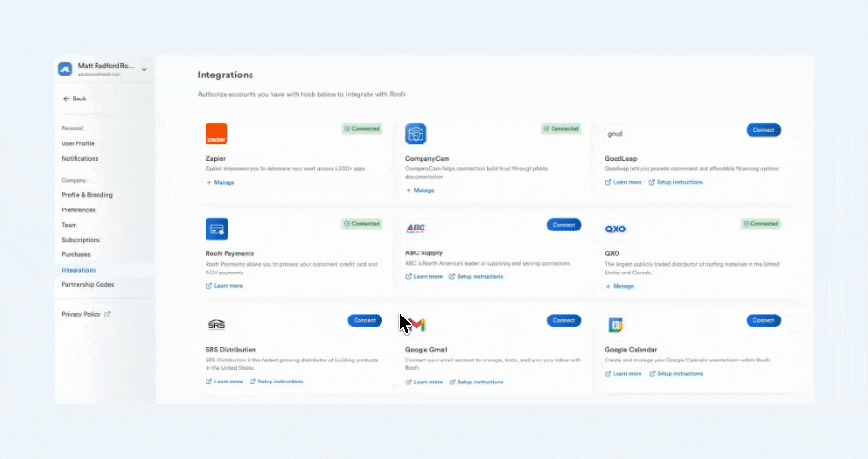The width and height of the screenshot is (868, 459).
Task: Connect the GoodLeap integration
Action: tap(764, 130)
